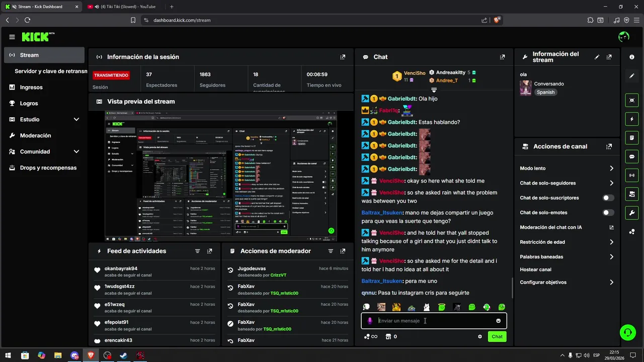Open Moderación del chat con IA link
The height and width of the screenshot is (362, 644).
567,227
